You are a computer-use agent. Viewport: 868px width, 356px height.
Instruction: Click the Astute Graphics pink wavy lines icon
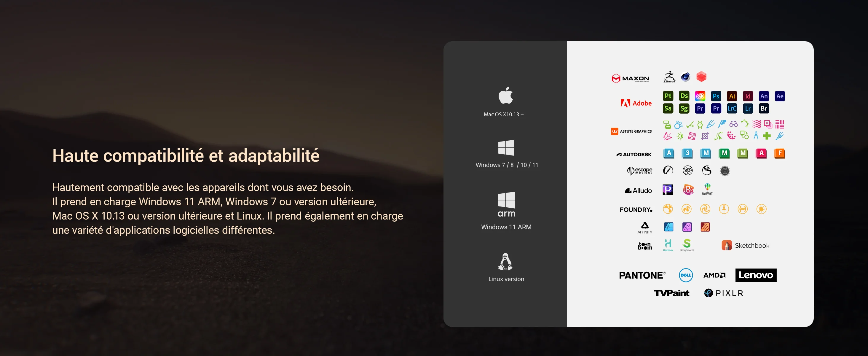coord(757,124)
